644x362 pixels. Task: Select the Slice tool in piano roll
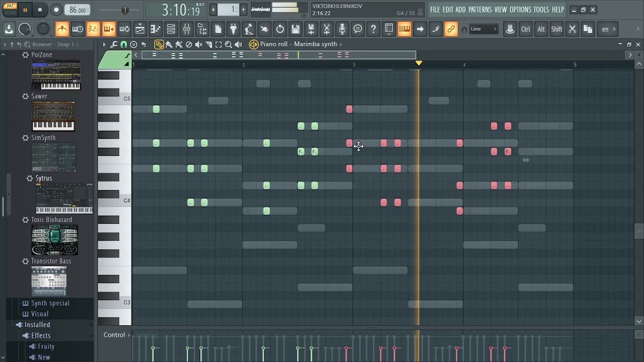209,44
